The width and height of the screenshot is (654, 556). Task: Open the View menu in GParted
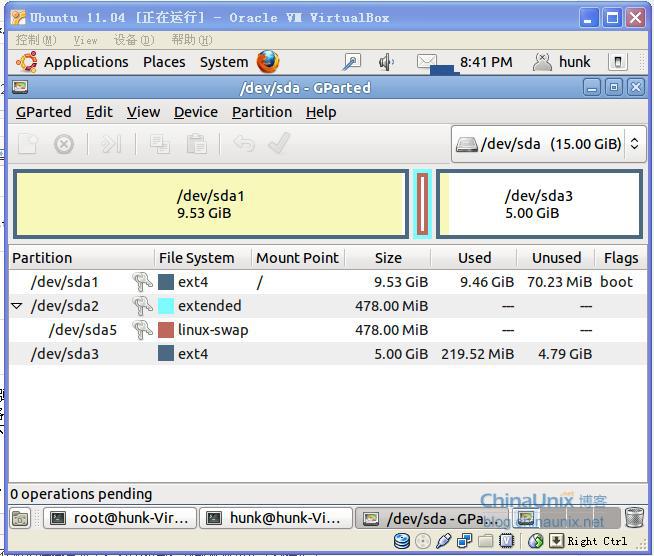pyautogui.click(x=143, y=112)
